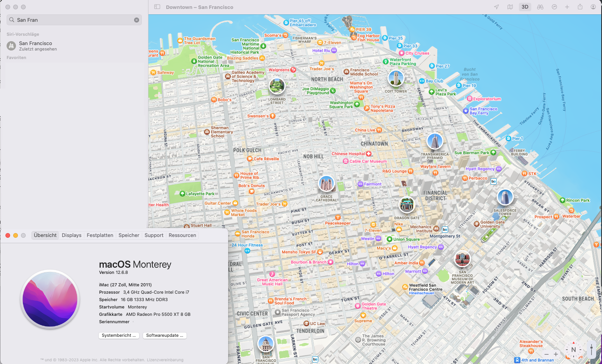Screen dimensions: 602x364
Task: Open the Festplatten tab
Action: tap(100, 235)
